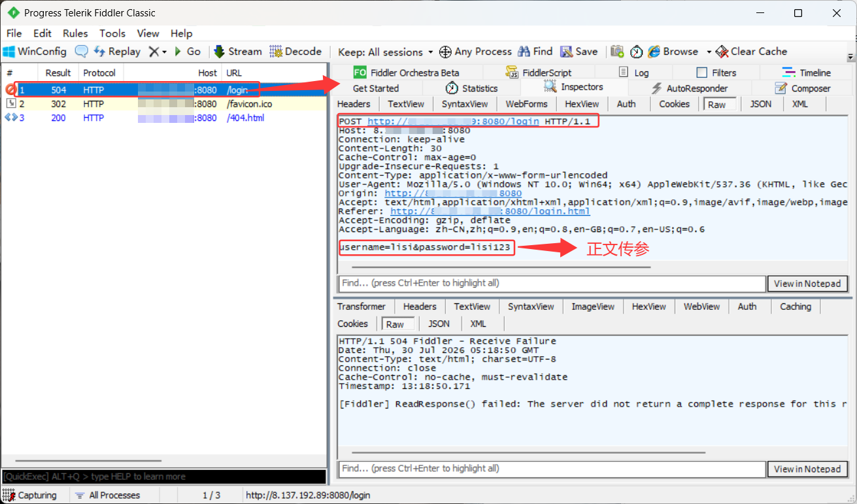Switch to the Composer tab
Screen dimensions: 857x504
coord(802,88)
